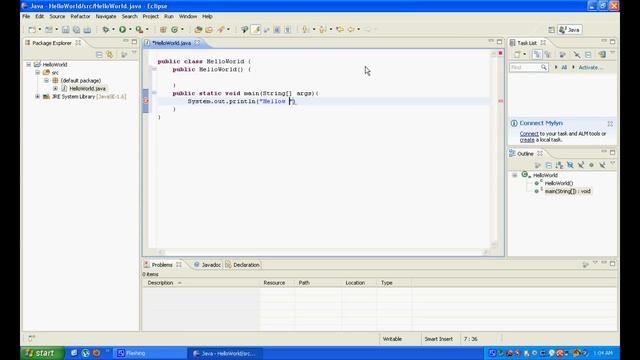Toggle Hide Completed Tasks in Task List
Screen dimensions: 640x360
pyautogui.click(x=577, y=54)
